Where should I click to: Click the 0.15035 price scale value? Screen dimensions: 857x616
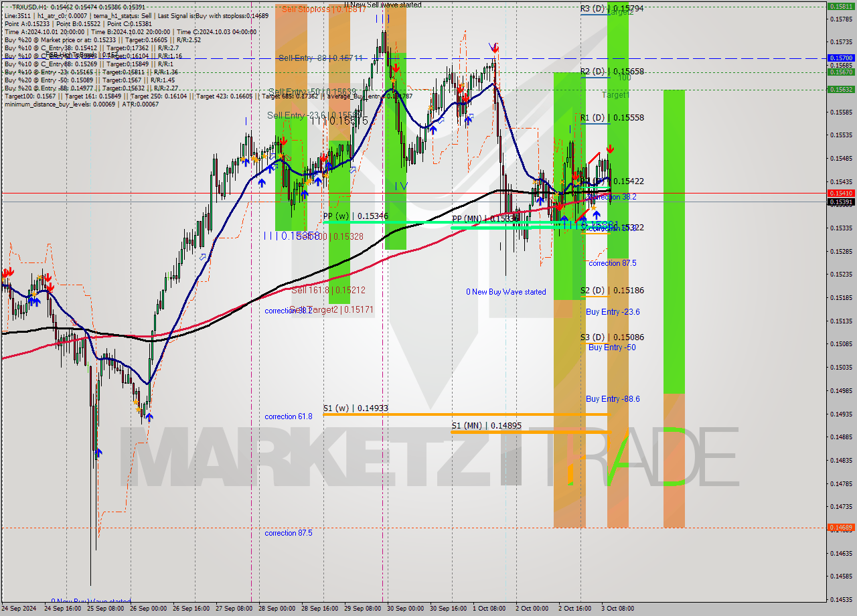841,367
